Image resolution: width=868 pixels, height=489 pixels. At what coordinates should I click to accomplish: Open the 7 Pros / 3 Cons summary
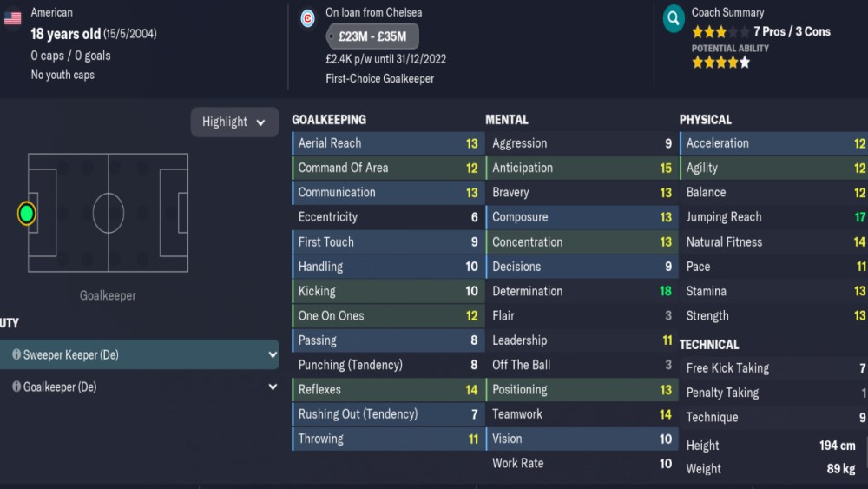pyautogui.click(x=792, y=31)
